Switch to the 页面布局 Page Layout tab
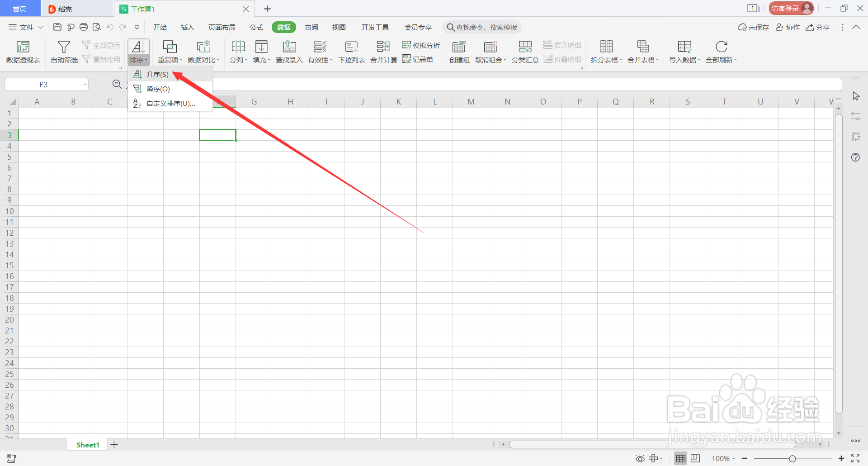This screenshot has height=466, width=868. (x=222, y=27)
